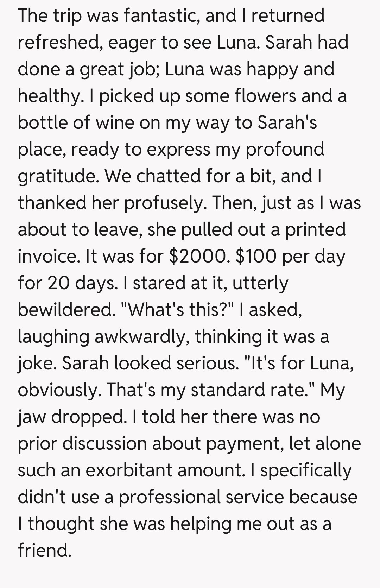Click the "$100" per day figure
380x588 pixels.
click(x=256, y=256)
